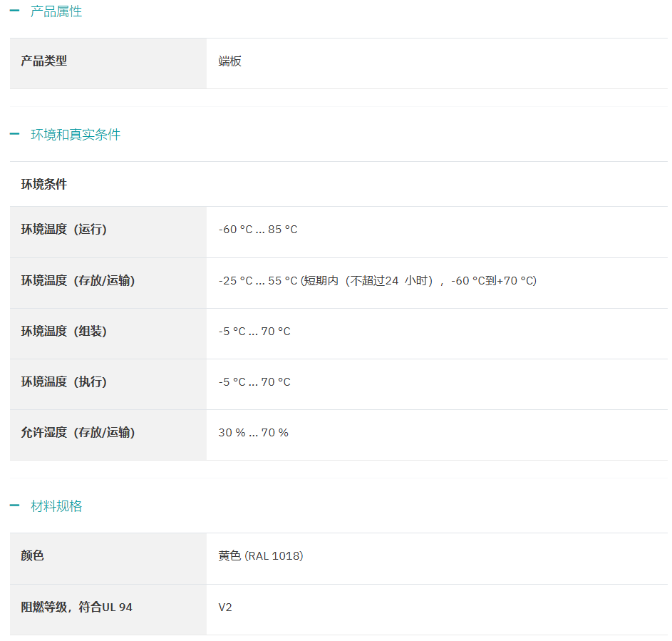Click the 端板 product type value
The image size is (672, 641).
tap(229, 61)
